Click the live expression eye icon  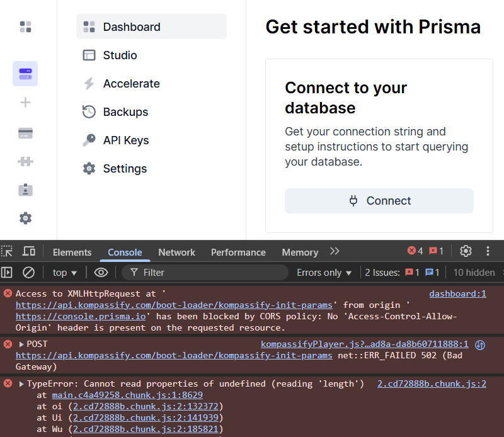pyautogui.click(x=101, y=273)
